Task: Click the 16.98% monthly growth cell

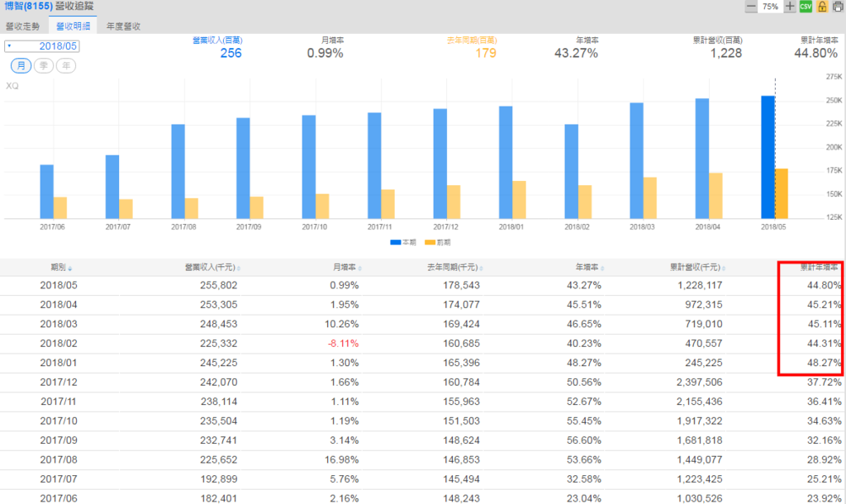Action: pos(341,460)
